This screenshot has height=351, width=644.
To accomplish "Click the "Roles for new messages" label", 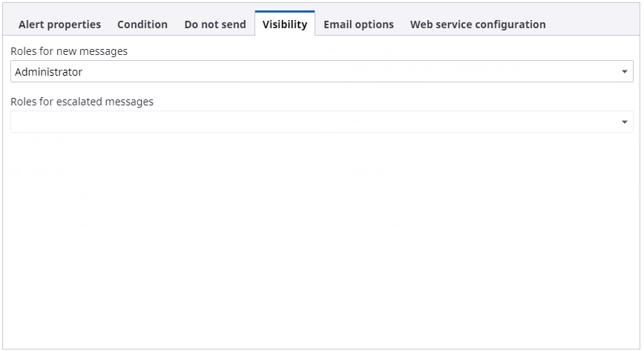I will tap(69, 51).
